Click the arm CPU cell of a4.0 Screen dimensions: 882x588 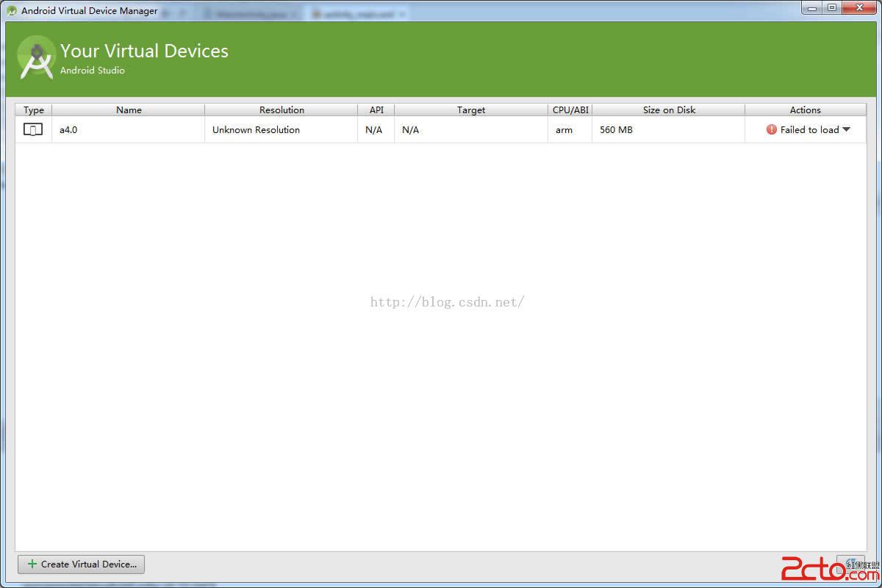point(564,130)
